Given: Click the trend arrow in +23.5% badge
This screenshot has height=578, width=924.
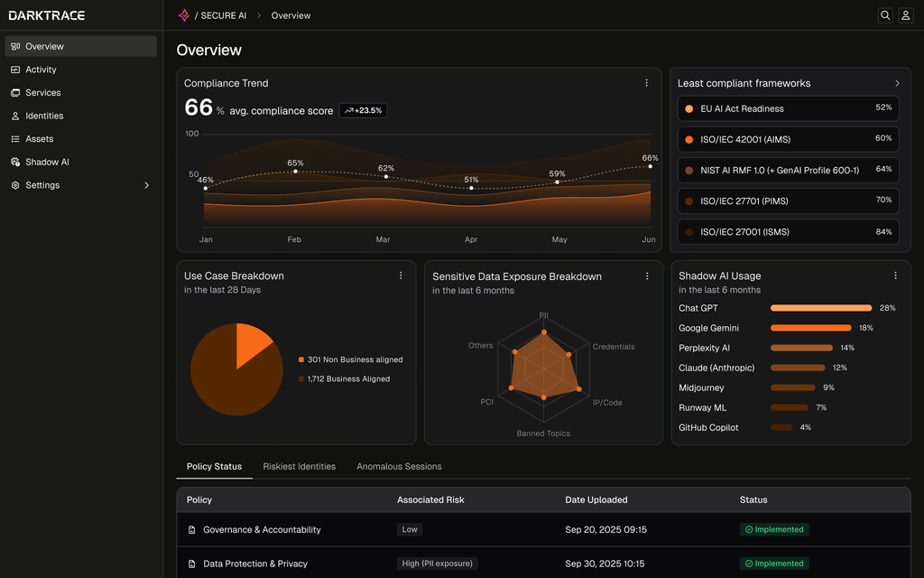Looking at the screenshot, I should pyautogui.click(x=349, y=110).
